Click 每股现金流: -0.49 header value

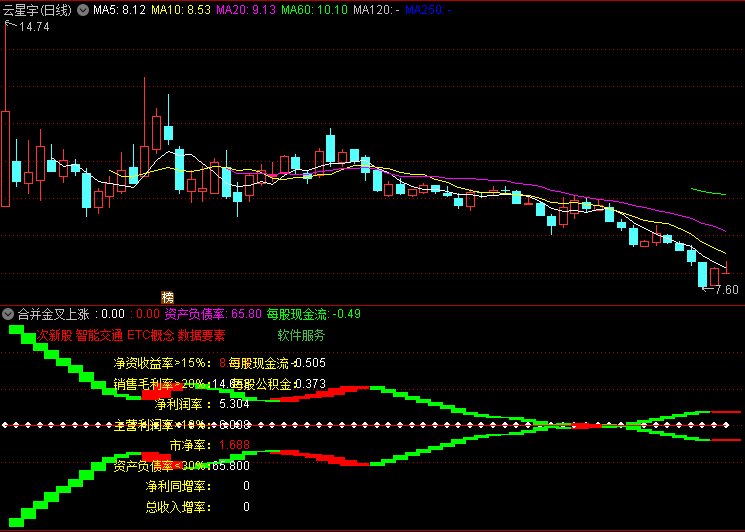314,314
